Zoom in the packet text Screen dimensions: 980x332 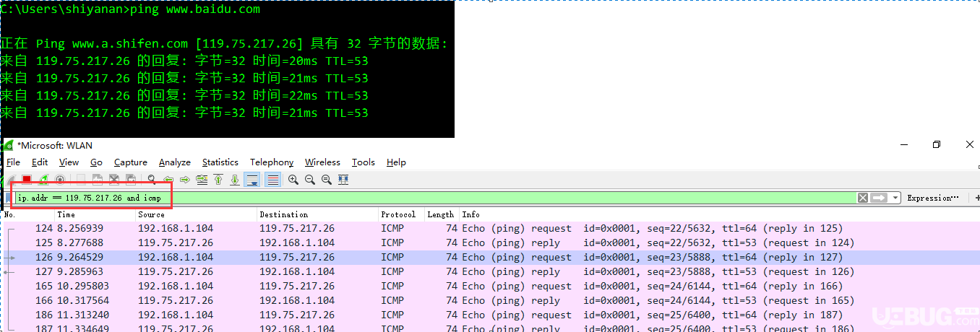click(293, 180)
